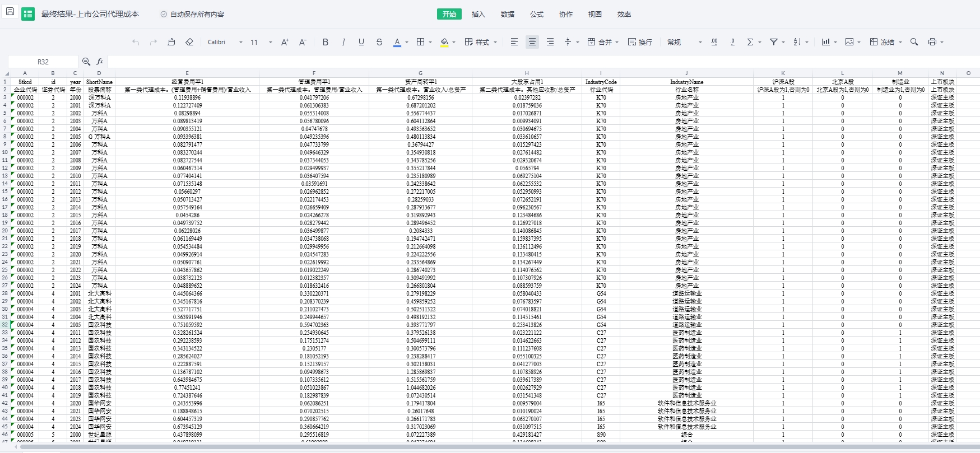Align text to the right

click(550, 42)
